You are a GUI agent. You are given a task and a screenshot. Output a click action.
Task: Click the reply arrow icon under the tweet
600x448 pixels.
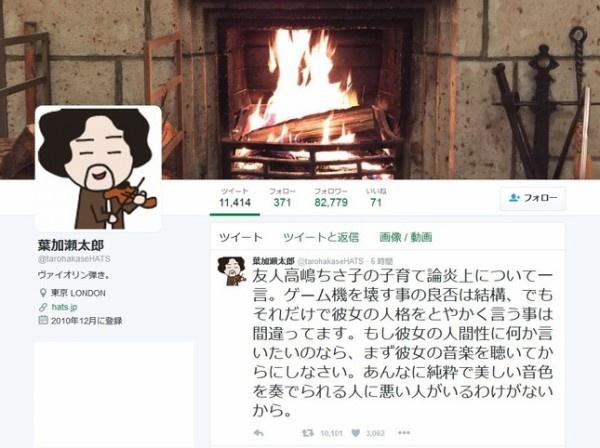(259, 433)
